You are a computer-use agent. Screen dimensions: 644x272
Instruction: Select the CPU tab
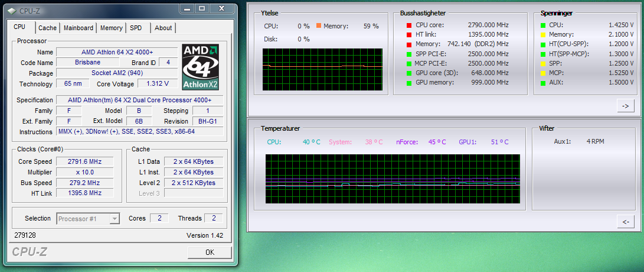[19, 27]
